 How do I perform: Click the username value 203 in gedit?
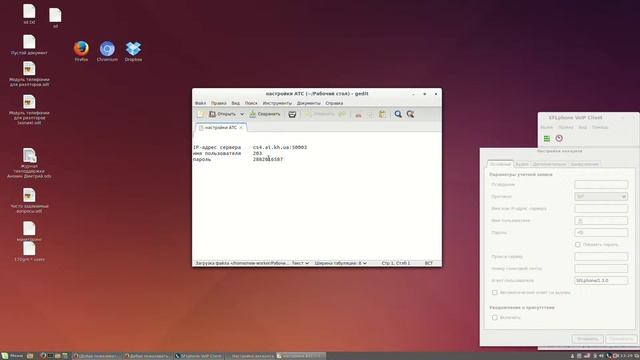(x=257, y=153)
